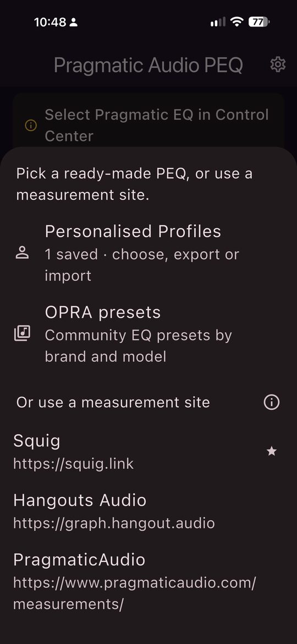Tap the 10:48 clock in status bar
The width and height of the screenshot is (297, 644).
click(50, 22)
